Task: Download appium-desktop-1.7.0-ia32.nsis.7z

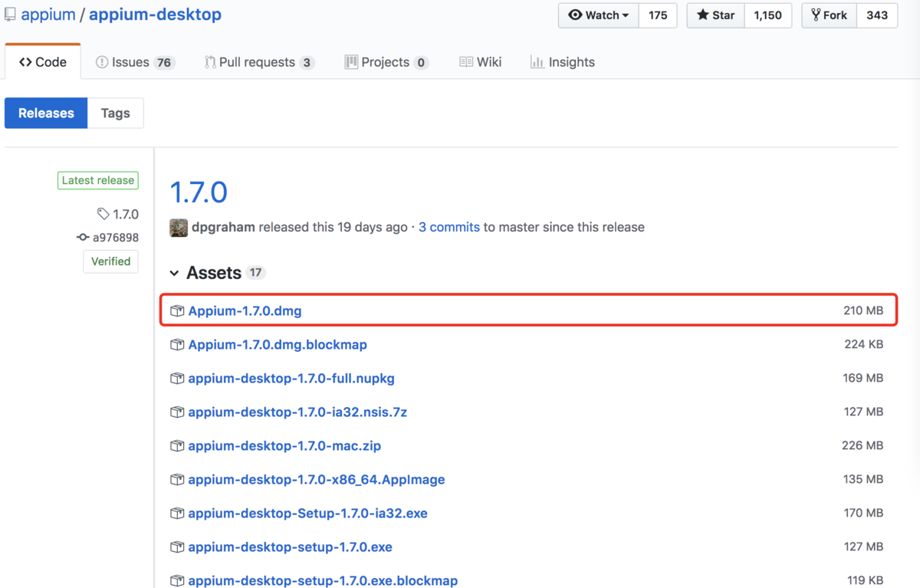Action: 297,412
